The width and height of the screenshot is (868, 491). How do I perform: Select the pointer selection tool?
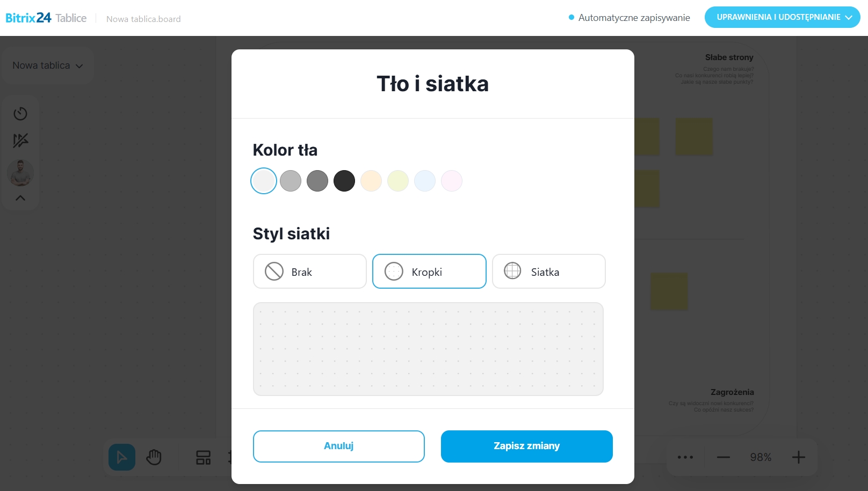pos(122,457)
